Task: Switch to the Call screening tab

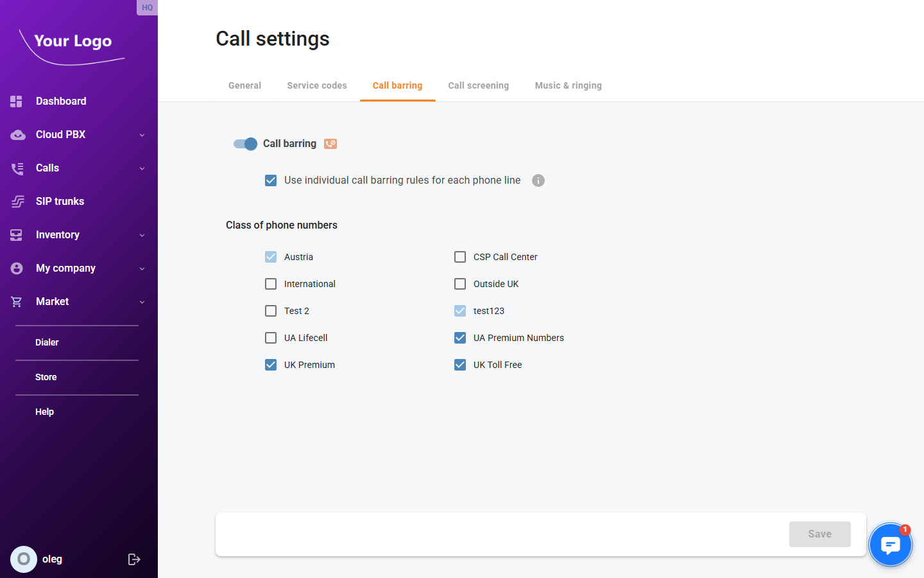Action: tap(479, 85)
